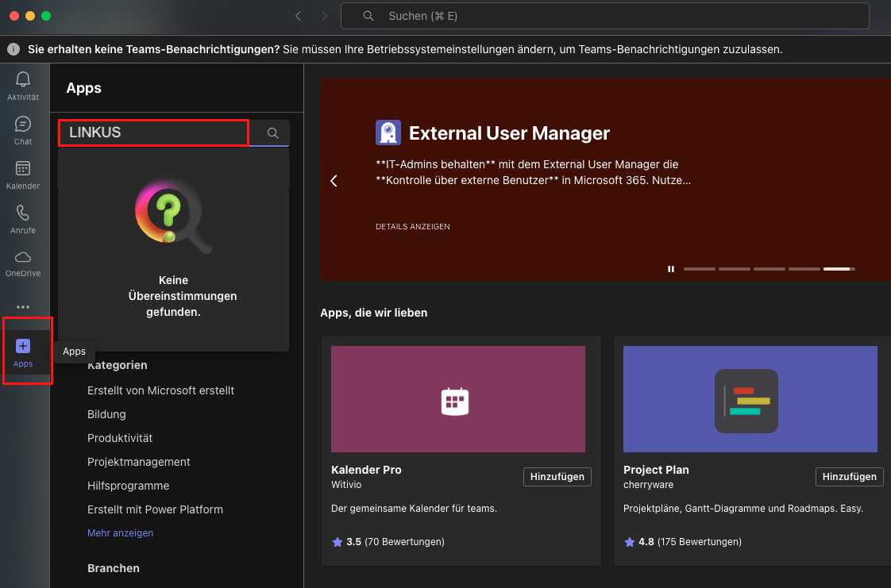Screen dimensions: 891x588
Task: Add Project Plan with Hinzufügen button
Action: tap(849, 477)
